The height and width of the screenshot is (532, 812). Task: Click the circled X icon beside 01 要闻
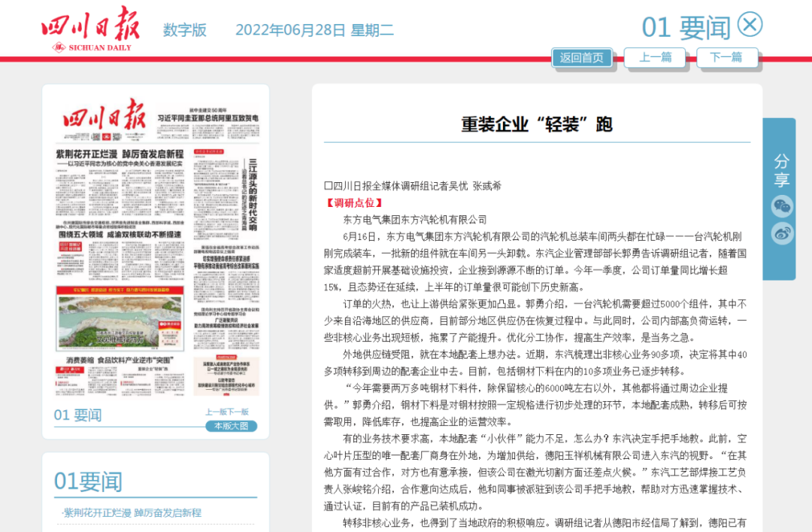tap(749, 25)
